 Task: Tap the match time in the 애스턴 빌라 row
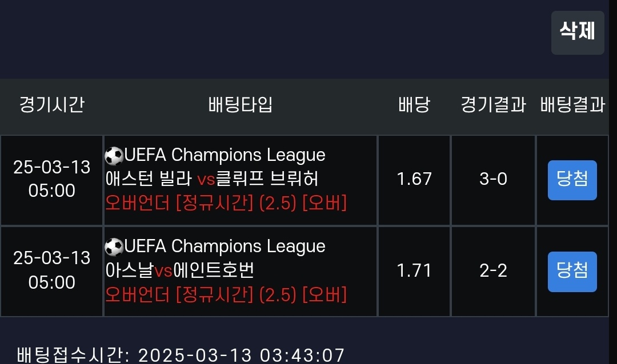tap(52, 179)
